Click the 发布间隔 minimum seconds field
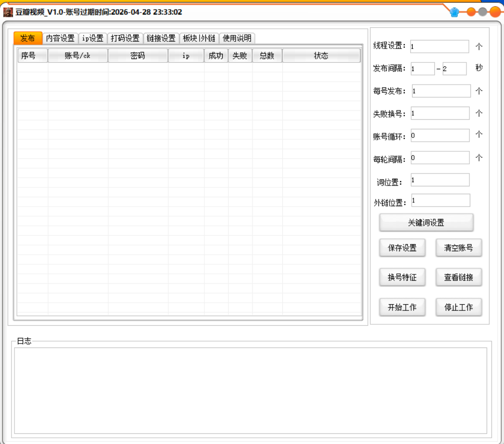The image size is (504, 444). click(x=423, y=69)
